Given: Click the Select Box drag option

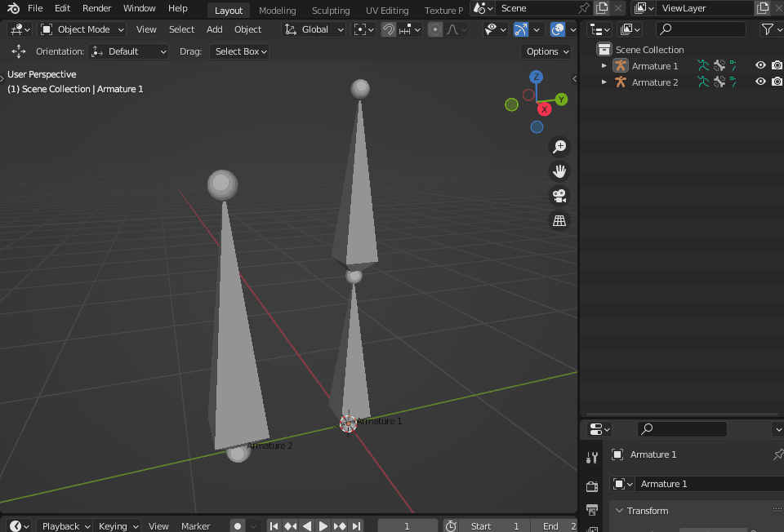Looking at the screenshot, I should tap(239, 51).
